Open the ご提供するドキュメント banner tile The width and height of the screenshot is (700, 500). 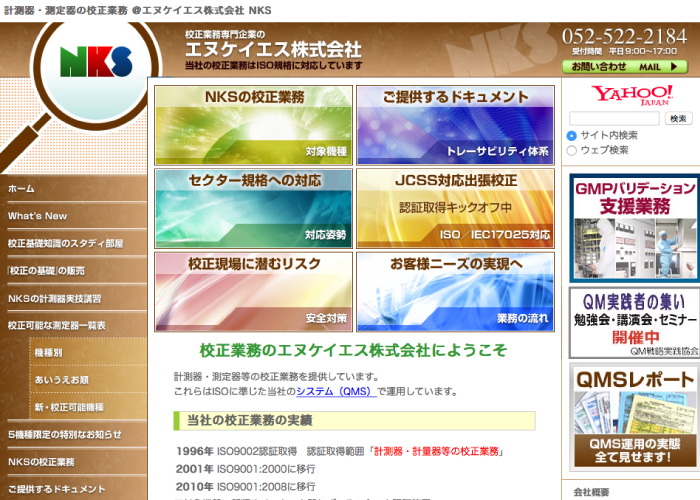[455, 125]
